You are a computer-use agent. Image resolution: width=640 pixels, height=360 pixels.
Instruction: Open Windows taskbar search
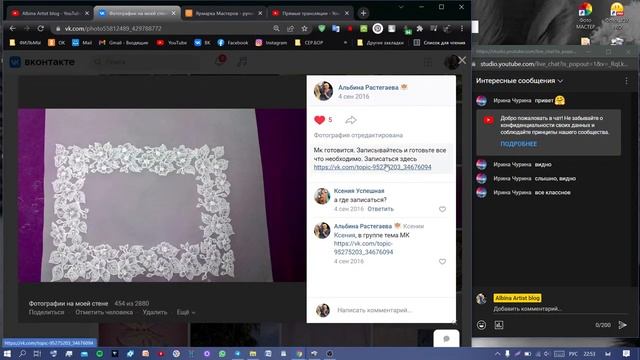pos(22,353)
